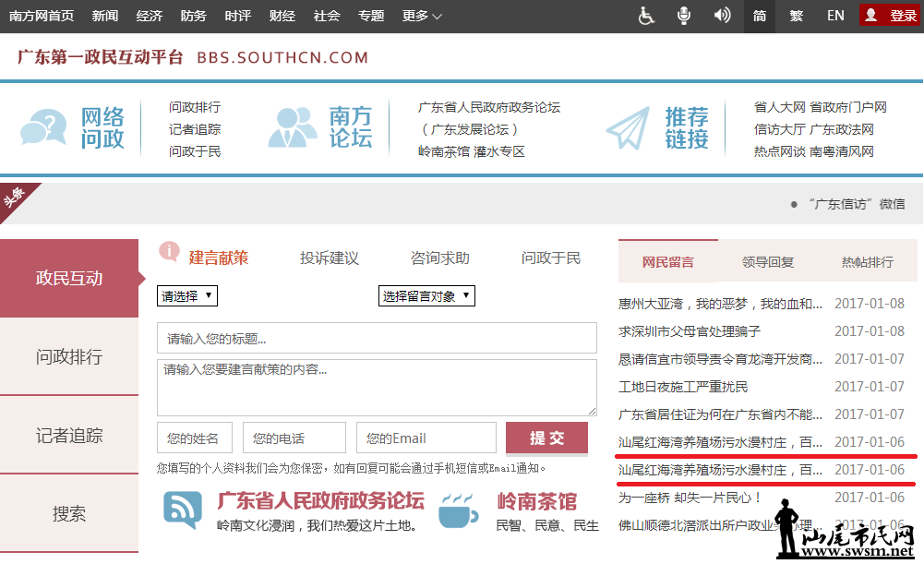Switch to the 网民留言 tab

tap(667, 261)
